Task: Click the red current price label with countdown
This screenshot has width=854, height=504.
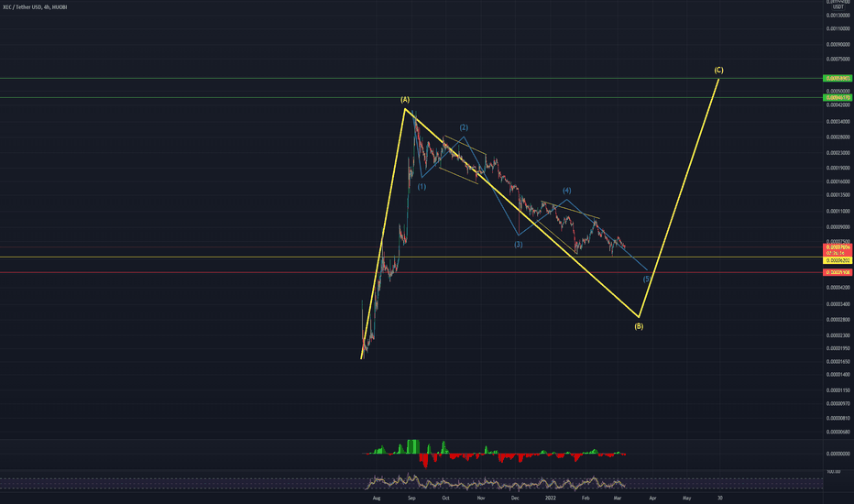Action: click(838, 250)
